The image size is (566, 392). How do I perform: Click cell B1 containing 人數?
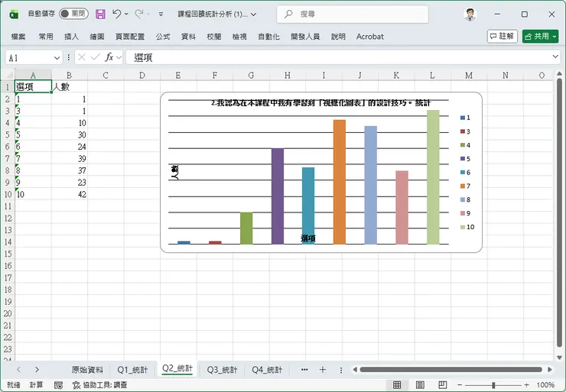pyautogui.click(x=70, y=87)
